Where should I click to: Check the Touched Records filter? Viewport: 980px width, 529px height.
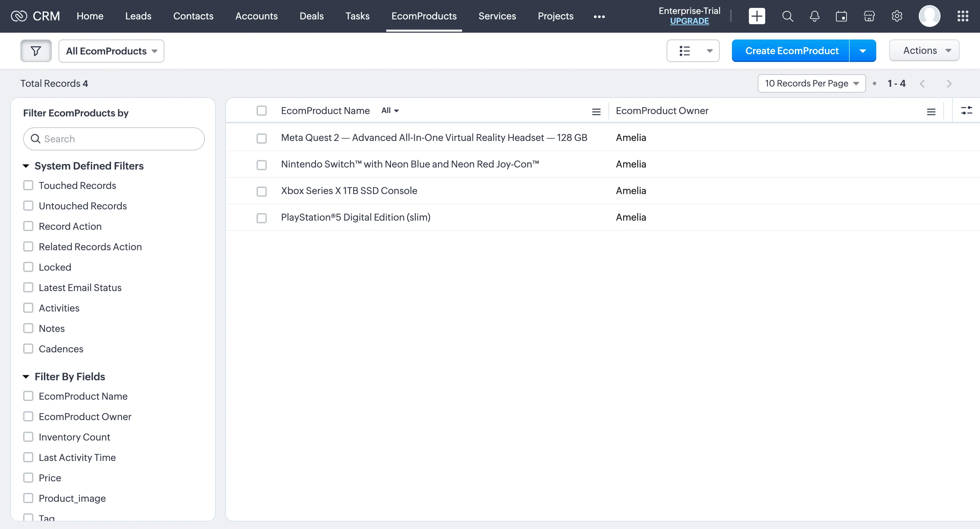28,185
